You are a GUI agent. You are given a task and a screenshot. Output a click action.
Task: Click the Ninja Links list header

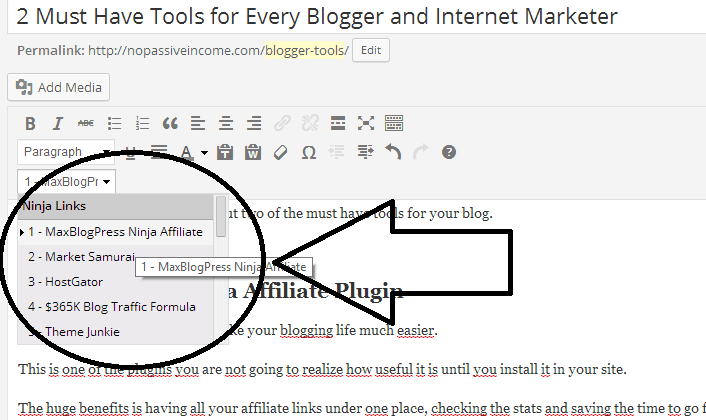point(116,206)
